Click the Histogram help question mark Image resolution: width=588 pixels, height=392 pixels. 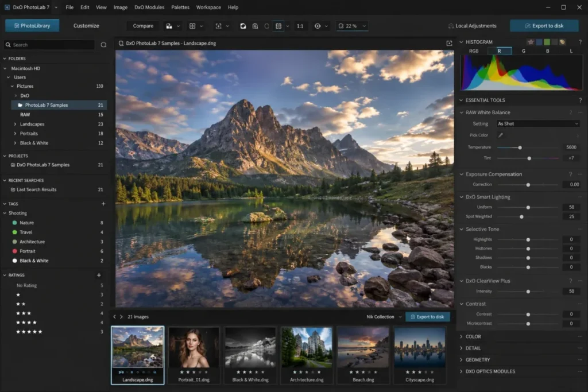coord(580,42)
